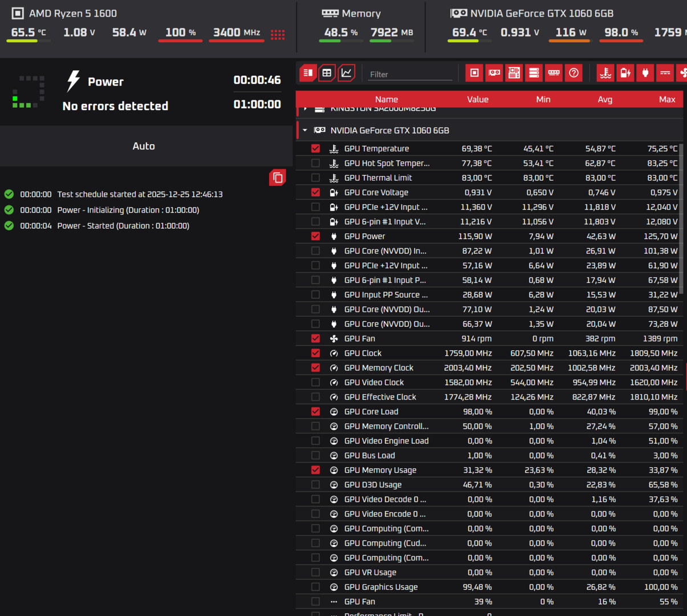Select the GPU Fan 39 % row

pos(489,601)
